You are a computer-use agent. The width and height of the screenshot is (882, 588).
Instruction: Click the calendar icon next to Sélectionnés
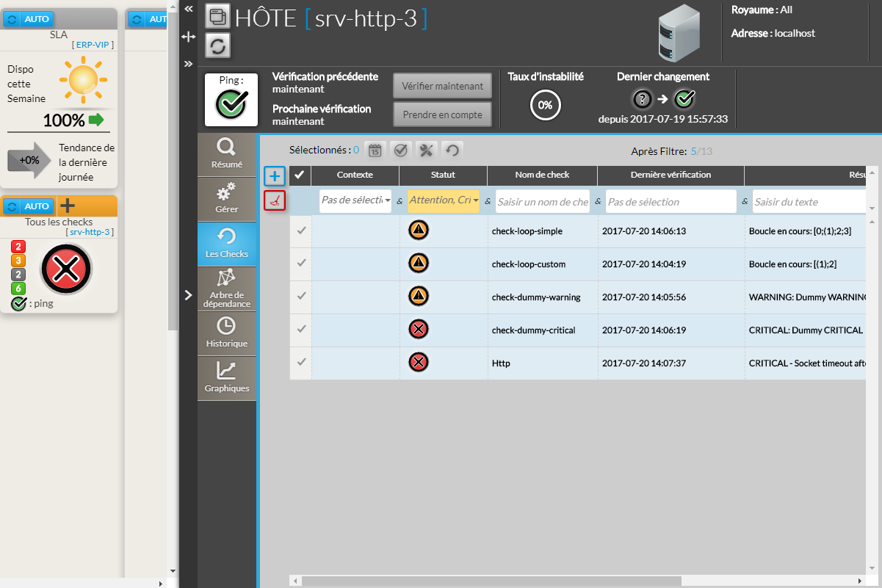coord(375,150)
